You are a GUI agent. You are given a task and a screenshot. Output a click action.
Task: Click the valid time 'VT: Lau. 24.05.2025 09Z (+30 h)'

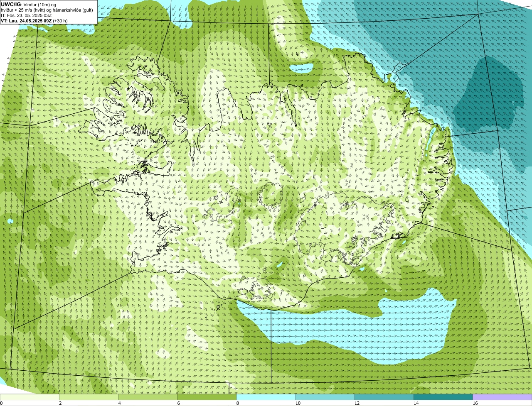pyautogui.click(x=34, y=21)
